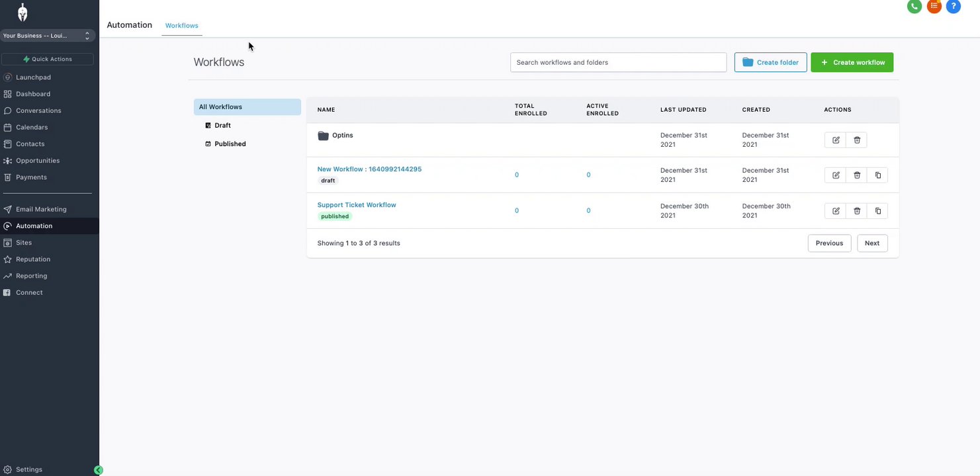Delete the Optins folder via trash icon
The image size is (980, 476).
[x=857, y=140]
